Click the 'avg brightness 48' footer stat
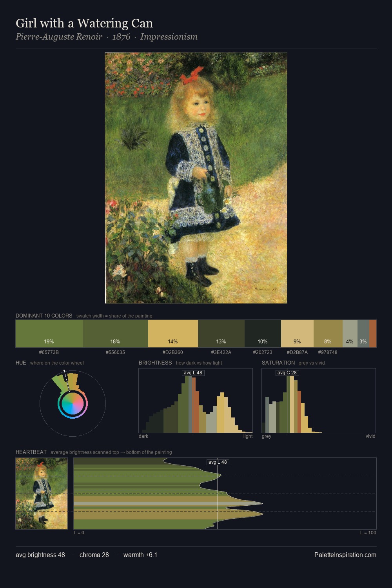The image size is (392, 588). pyautogui.click(x=40, y=555)
